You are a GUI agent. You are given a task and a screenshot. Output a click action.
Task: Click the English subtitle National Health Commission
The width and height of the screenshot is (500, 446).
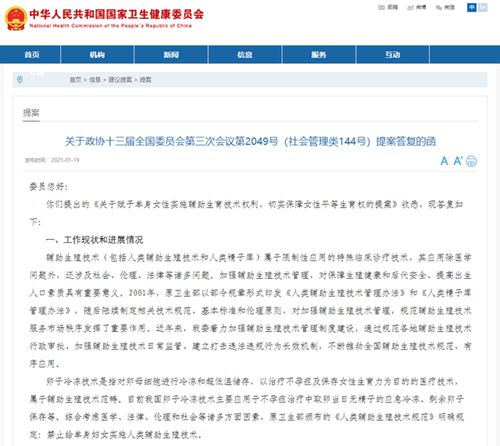tap(110, 26)
